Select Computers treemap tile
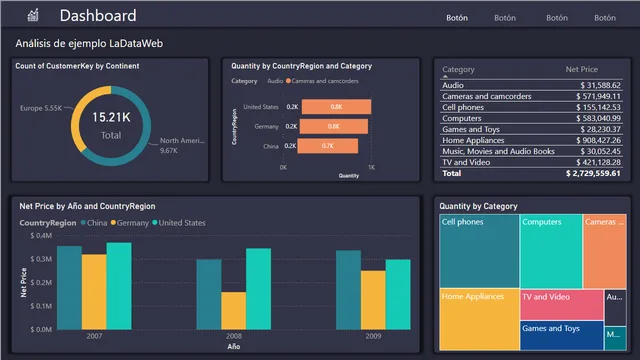This screenshot has height=360, width=640. (551, 251)
